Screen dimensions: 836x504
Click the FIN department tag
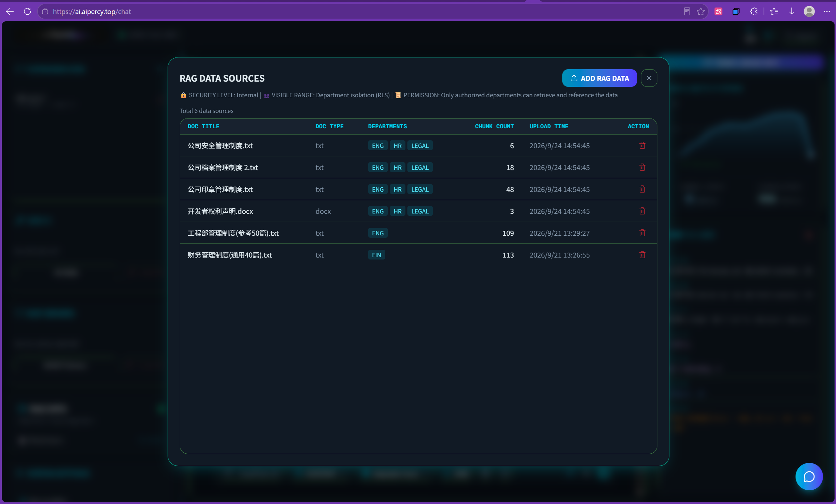[x=376, y=255]
